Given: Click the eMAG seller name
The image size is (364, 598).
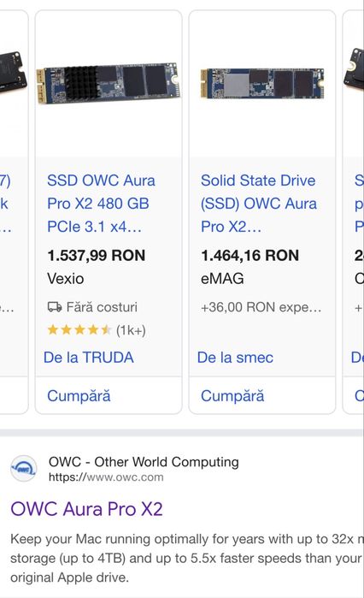Looking at the screenshot, I should [222, 278].
